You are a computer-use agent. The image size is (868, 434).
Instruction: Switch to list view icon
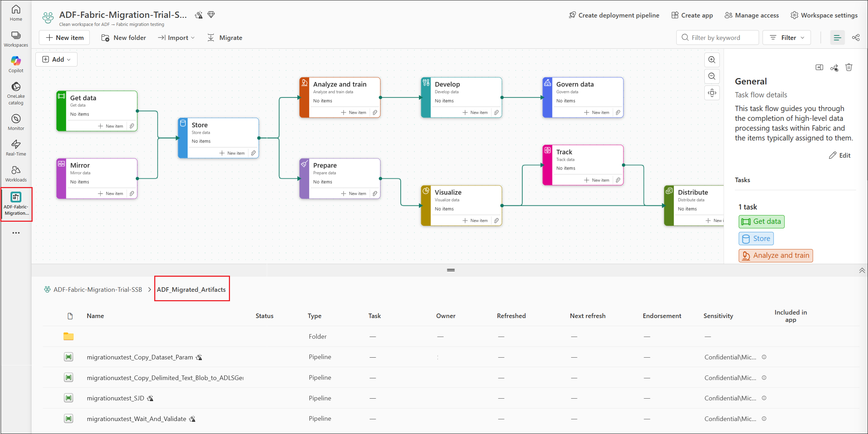[837, 37]
